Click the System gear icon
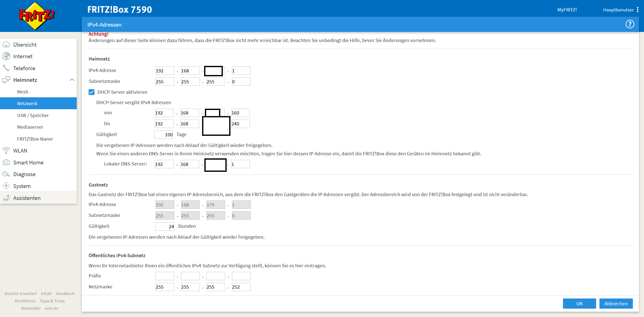The image size is (644, 317). click(6, 186)
